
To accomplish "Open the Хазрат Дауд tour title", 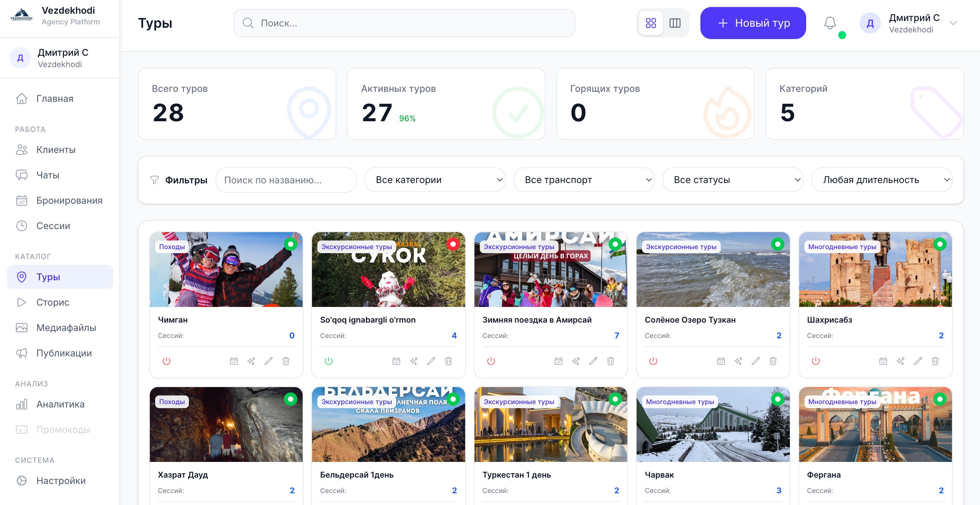I will tap(183, 475).
